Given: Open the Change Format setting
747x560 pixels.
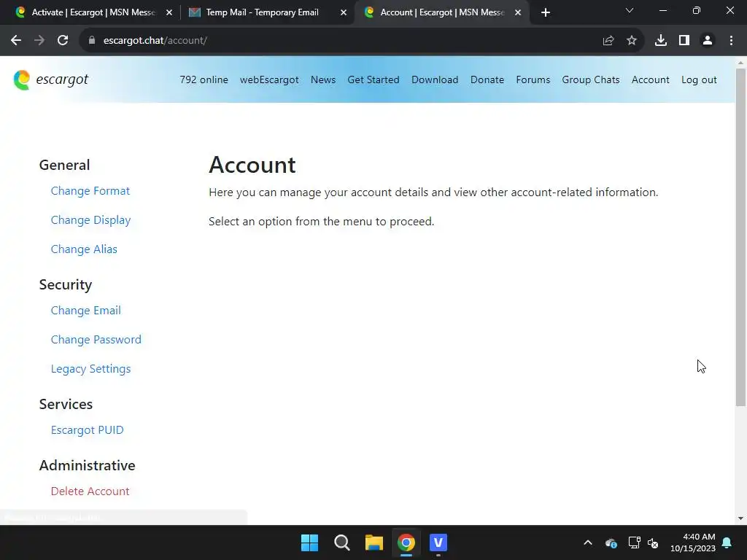Looking at the screenshot, I should tap(90, 191).
